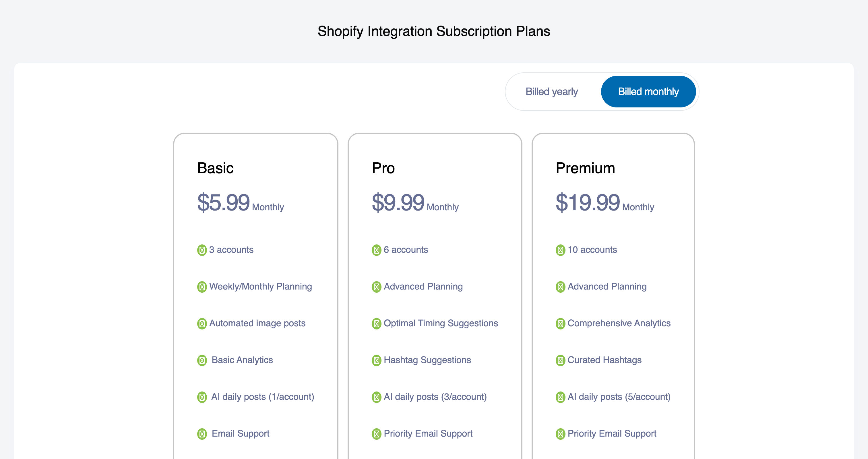Screen dimensions: 868x459
Task: Click icon beside Premium Priority Email Support
Action: 560,434
